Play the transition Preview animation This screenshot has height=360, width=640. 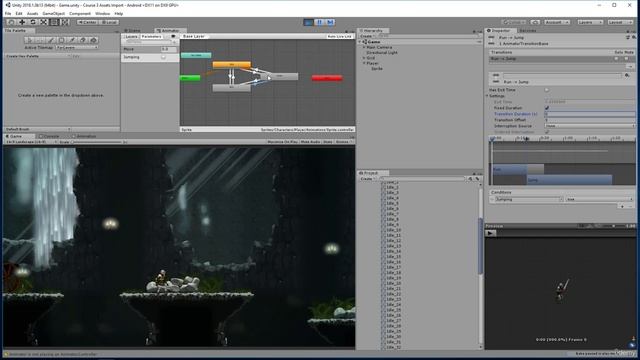click(x=491, y=233)
